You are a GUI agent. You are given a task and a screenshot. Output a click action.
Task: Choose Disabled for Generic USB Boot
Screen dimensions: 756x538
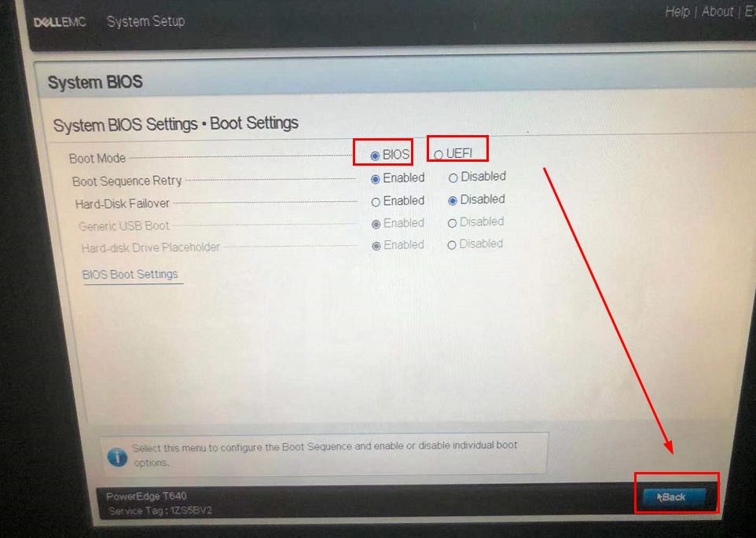coord(452,223)
